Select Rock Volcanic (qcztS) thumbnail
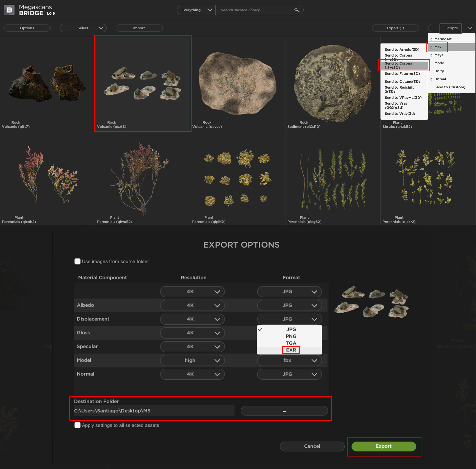 [143, 83]
